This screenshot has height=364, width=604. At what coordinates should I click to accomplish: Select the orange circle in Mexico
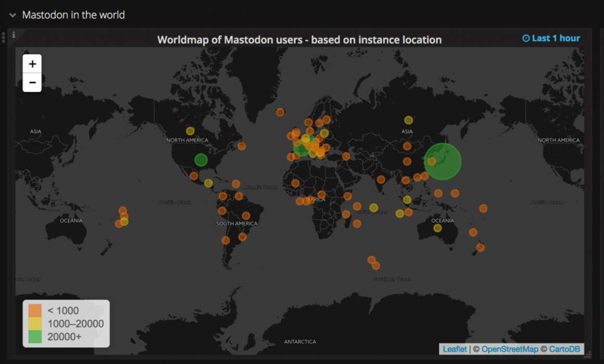194,176
